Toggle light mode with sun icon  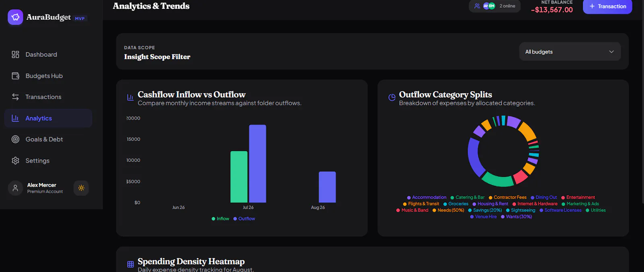81,188
